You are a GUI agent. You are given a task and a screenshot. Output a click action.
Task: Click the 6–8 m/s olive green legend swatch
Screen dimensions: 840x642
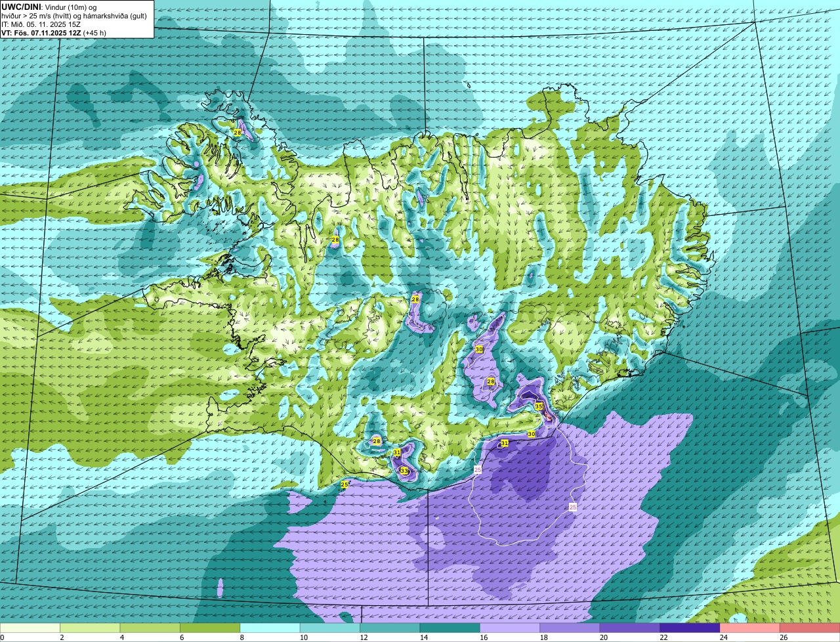pos(210,628)
